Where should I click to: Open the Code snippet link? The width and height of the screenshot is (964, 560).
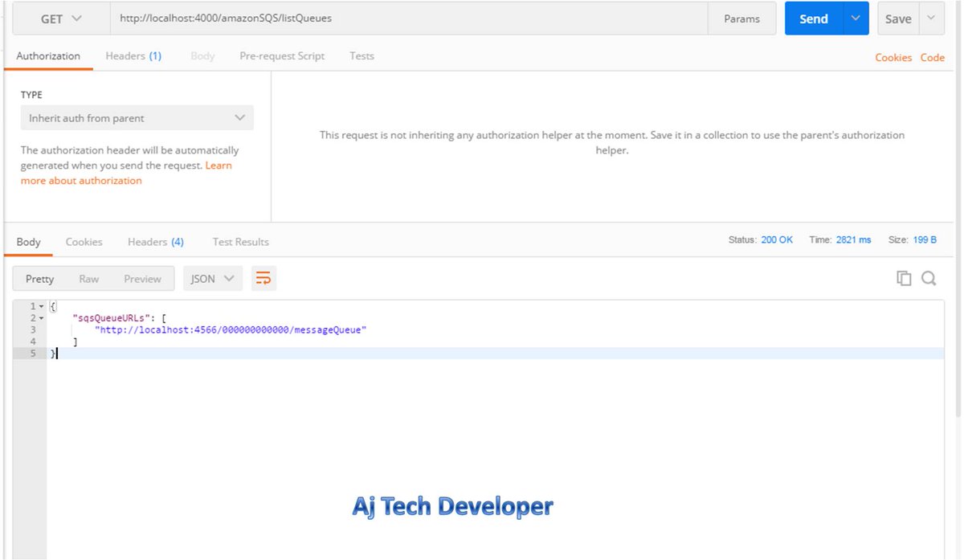(x=933, y=58)
